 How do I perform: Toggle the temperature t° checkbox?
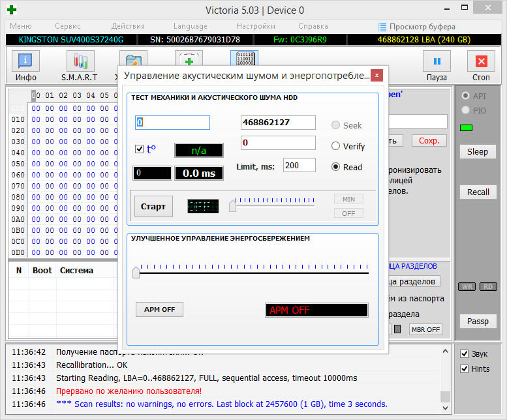[x=139, y=149]
